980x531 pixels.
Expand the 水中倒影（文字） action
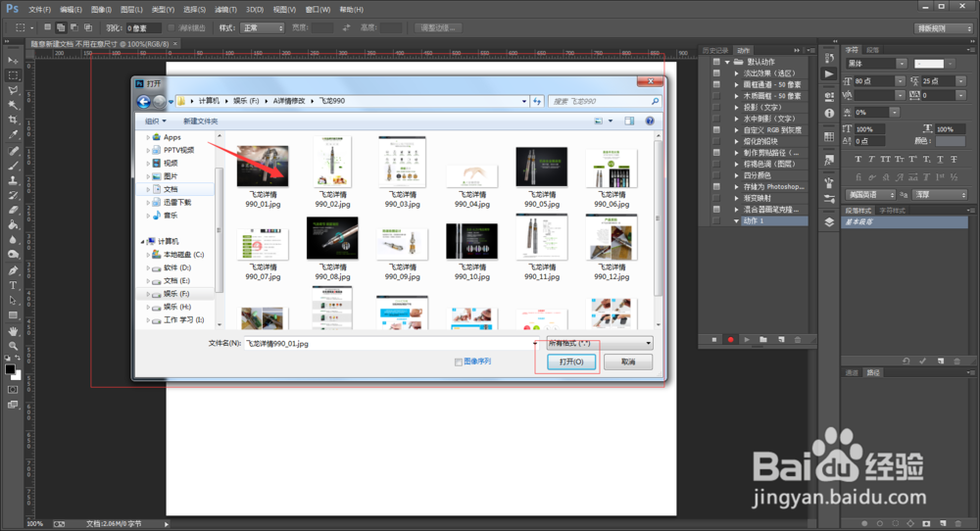(736, 119)
